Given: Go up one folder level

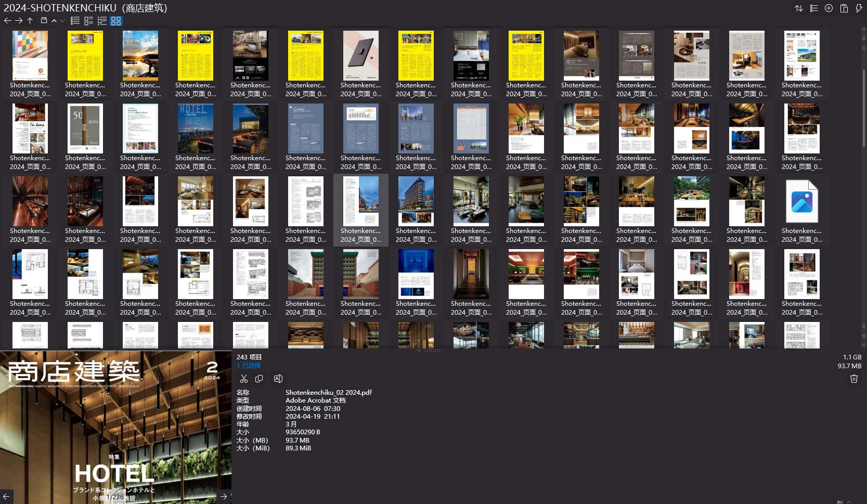Looking at the screenshot, I should pyautogui.click(x=30, y=21).
